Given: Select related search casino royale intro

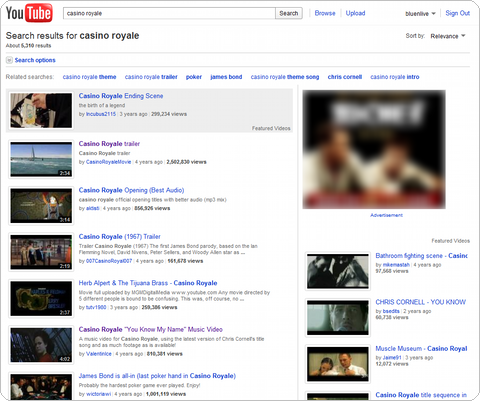Looking at the screenshot, I should coord(395,77).
